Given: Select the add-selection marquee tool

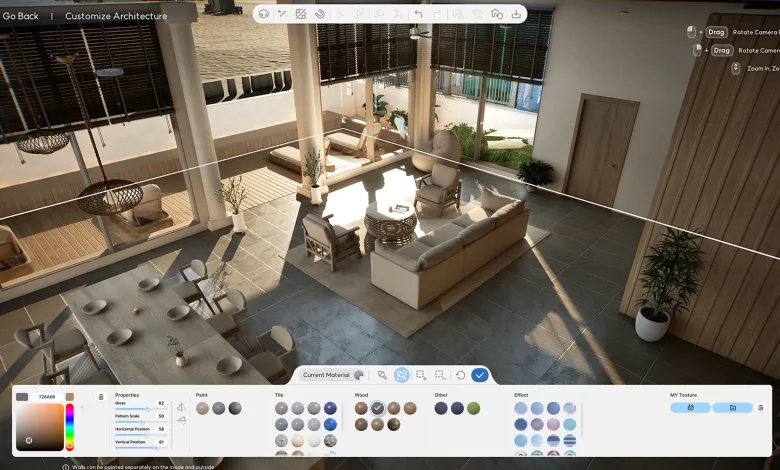Looking at the screenshot, I should click(x=421, y=375).
